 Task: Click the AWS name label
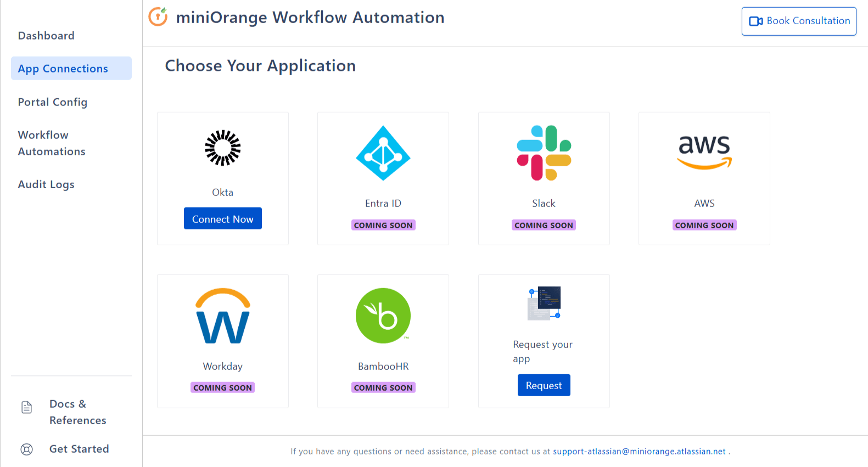coord(704,203)
